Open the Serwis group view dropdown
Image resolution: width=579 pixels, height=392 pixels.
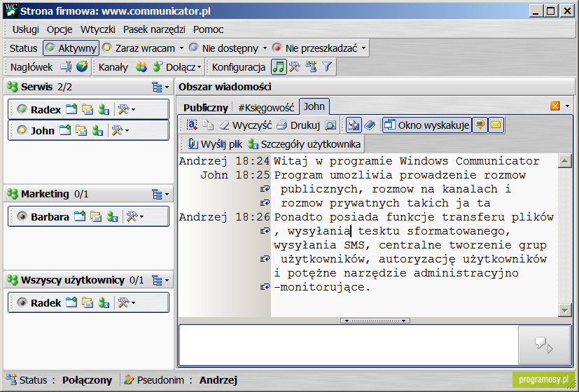(x=160, y=87)
